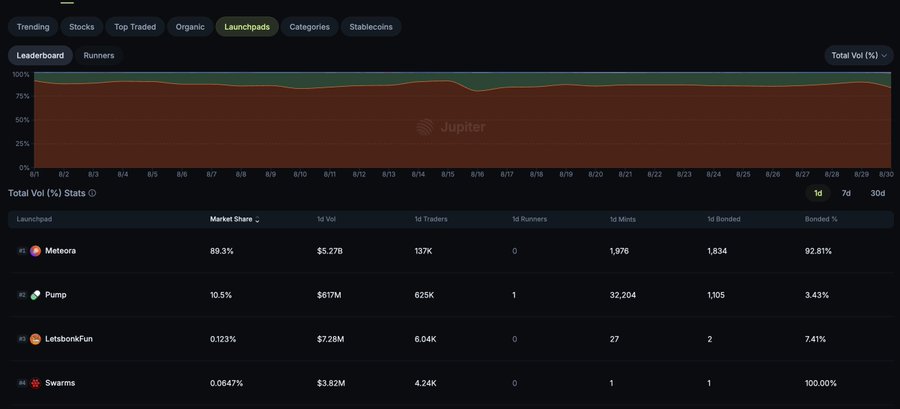This screenshot has height=409, width=900.
Task: Click the $7.28M volume value
Action: pos(331,339)
